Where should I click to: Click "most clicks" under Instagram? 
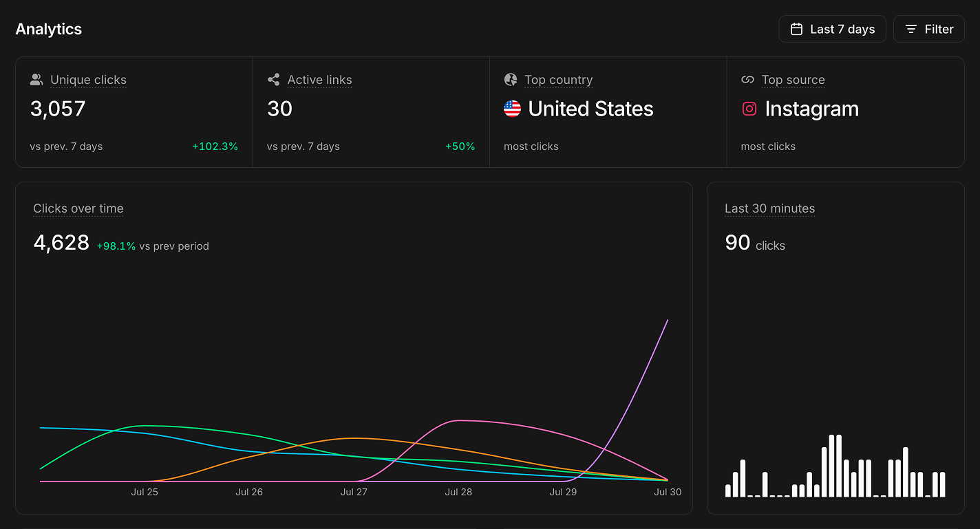coord(768,147)
